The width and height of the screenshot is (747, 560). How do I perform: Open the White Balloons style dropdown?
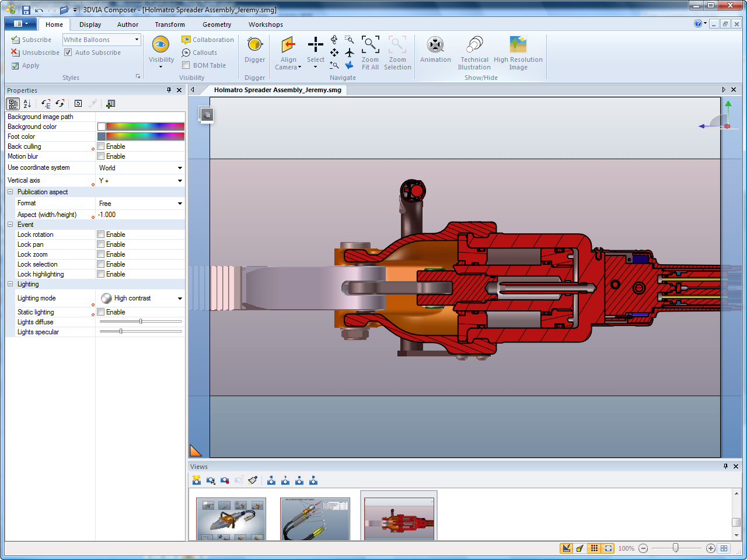tap(137, 40)
